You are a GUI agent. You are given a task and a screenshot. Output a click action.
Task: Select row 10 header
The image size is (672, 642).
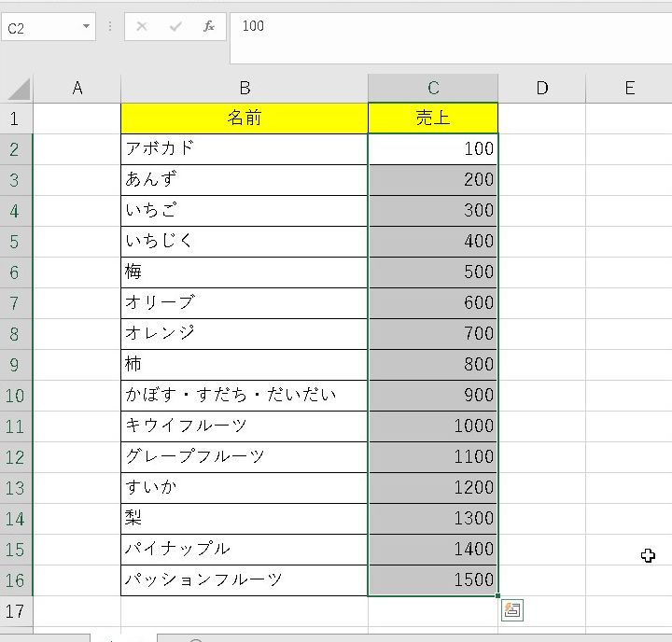(x=16, y=396)
